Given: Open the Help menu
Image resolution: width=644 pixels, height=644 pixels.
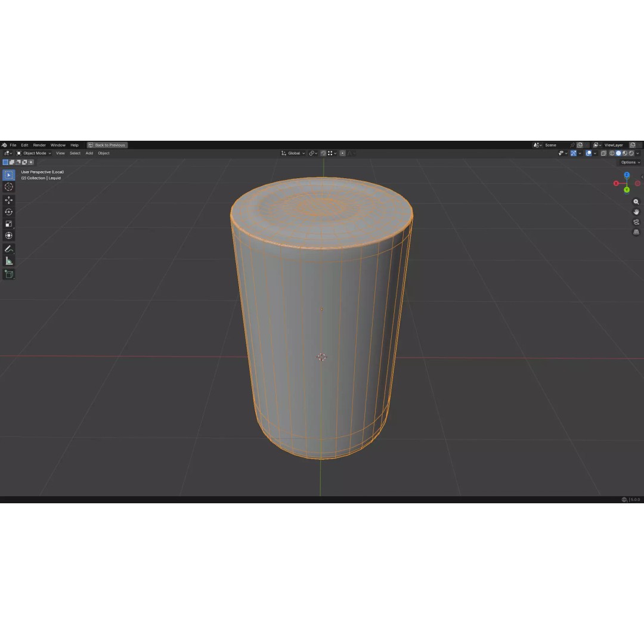Looking at the screenshot, I should click(75, 145).
